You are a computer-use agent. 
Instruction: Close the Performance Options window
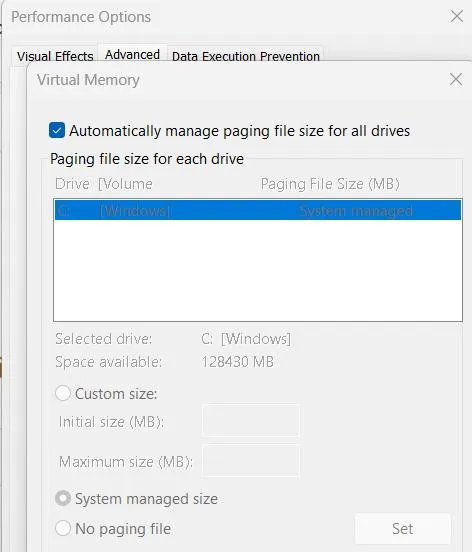tap(457, 16)
